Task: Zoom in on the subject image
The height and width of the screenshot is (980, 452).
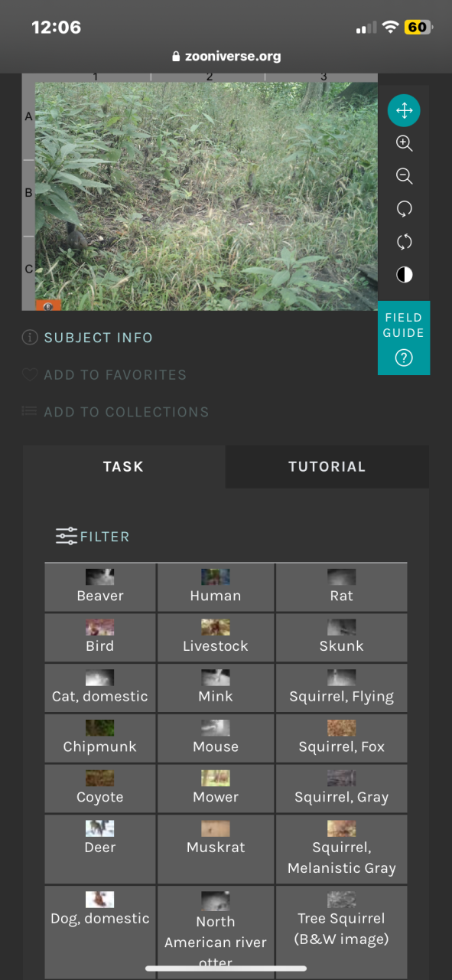Action: coord(404,143)
